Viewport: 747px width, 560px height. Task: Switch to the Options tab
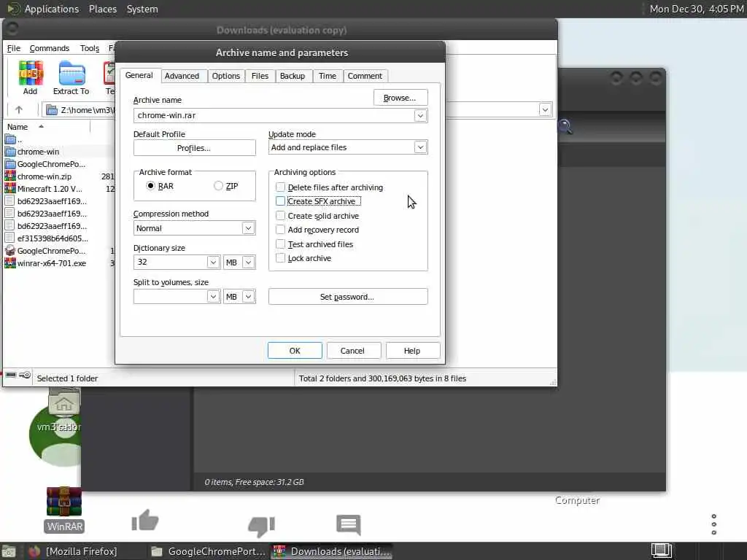pyautogui.click(x=226, y=76)
